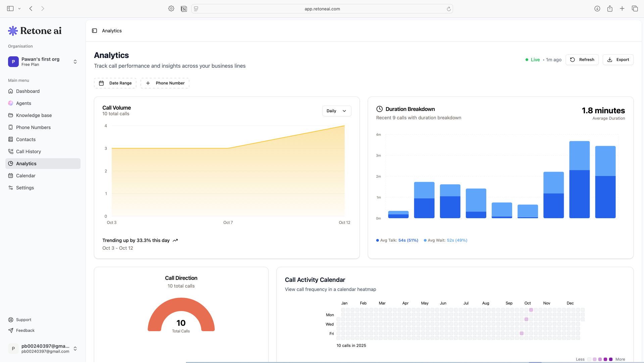Open the Knowledge base section
644x363 pixels.
(34, 115)
